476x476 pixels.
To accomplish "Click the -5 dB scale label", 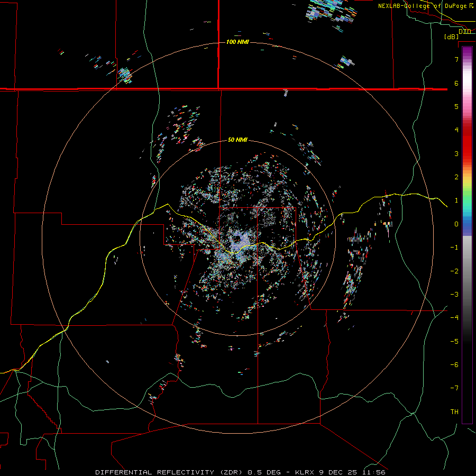I will pyautogui.click(x=454, y=341).
